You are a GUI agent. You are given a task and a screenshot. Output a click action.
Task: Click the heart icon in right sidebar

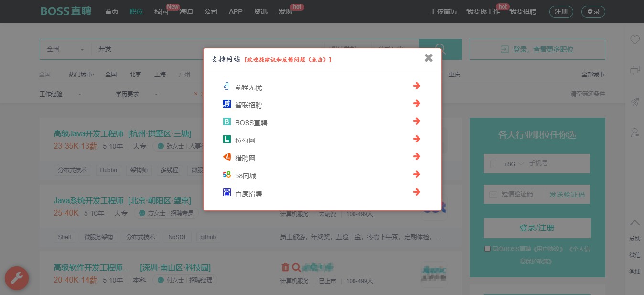coord(635,40)
